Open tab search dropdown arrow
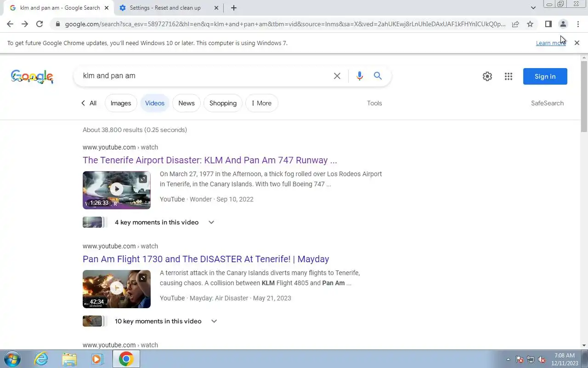This screenshot has width=588, height=368. coord(533,8)
